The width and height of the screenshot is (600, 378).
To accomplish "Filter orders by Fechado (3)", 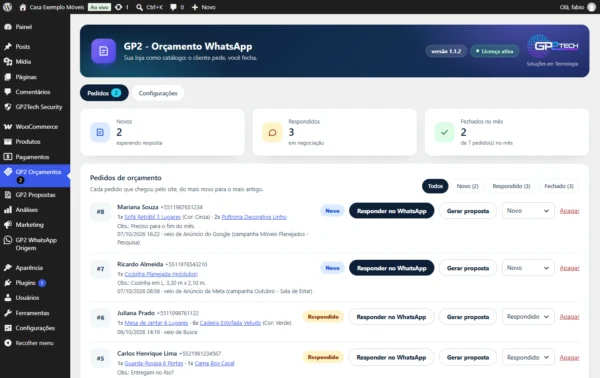I will tap(559, 186).
